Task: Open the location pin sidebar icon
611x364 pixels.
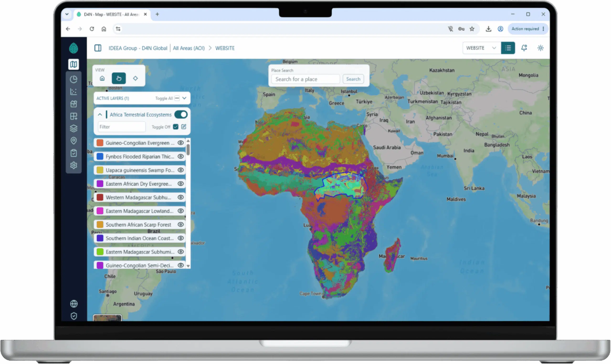Action: click(74, 141)
